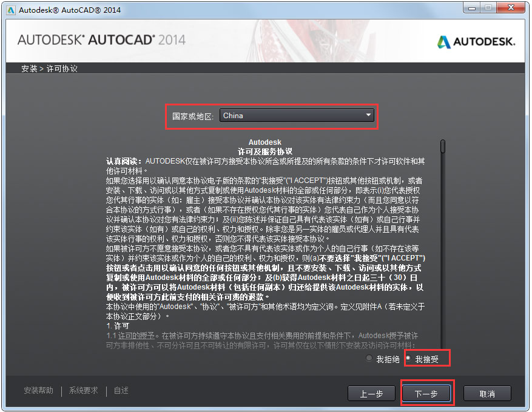
Task: Click the 取消 button
Action: (x=487, y=394)
